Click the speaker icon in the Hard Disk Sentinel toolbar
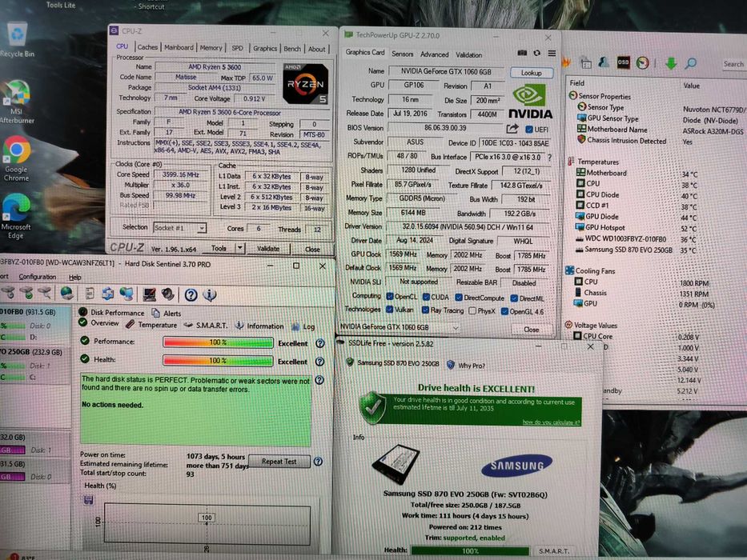The height and width of the screenshot is (560, 747). click(x=167, y=294)
